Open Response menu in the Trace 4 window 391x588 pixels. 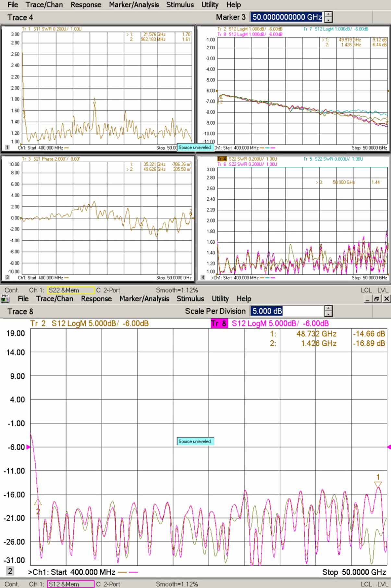click(86, 5)
